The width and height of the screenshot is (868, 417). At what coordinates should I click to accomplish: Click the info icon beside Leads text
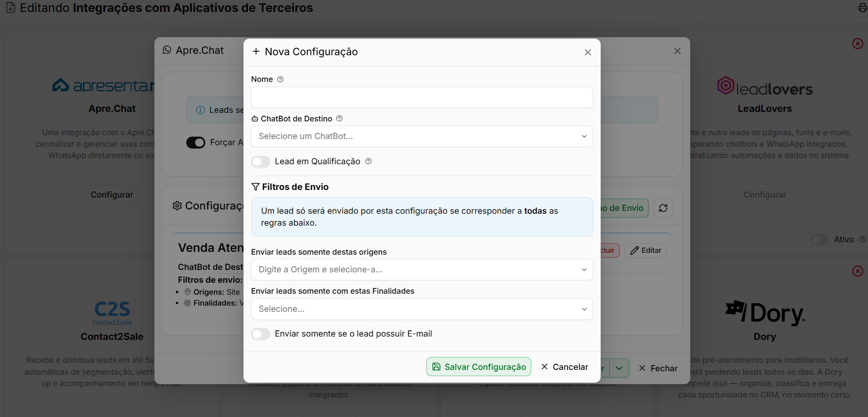[x=201, y=110]
